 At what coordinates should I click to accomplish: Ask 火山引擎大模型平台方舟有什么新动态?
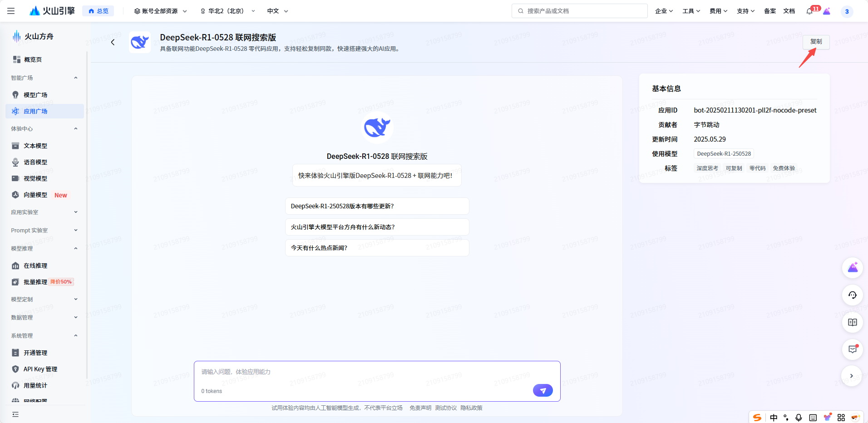click(x=377, y=227)
